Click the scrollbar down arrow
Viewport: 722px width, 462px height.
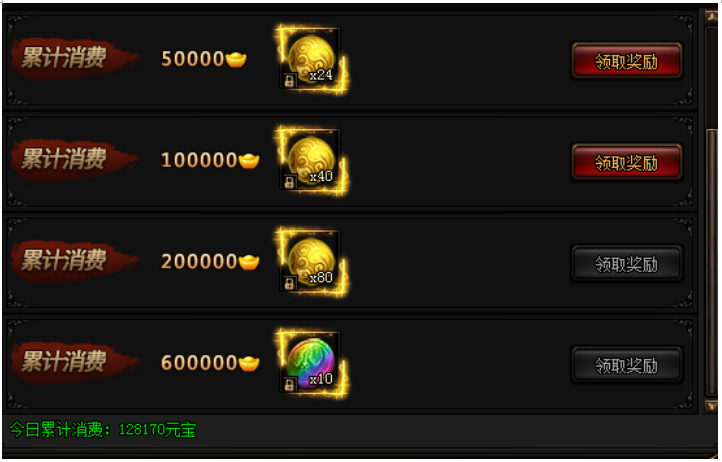coord(711,406)
